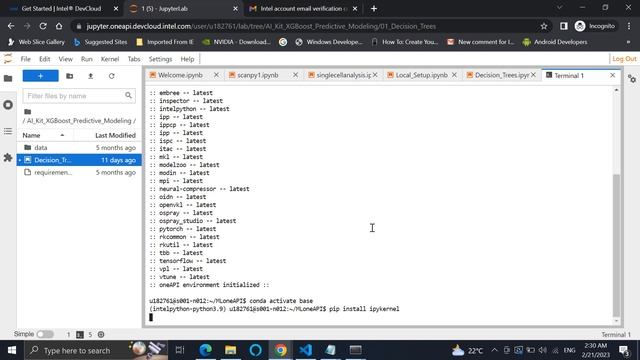
Task: Close the scanpy1.ipynb tab
Action: pos(296,75)
